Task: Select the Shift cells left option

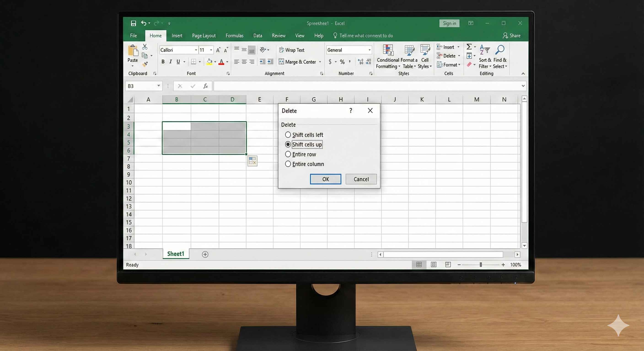Action: click(288, 135)
